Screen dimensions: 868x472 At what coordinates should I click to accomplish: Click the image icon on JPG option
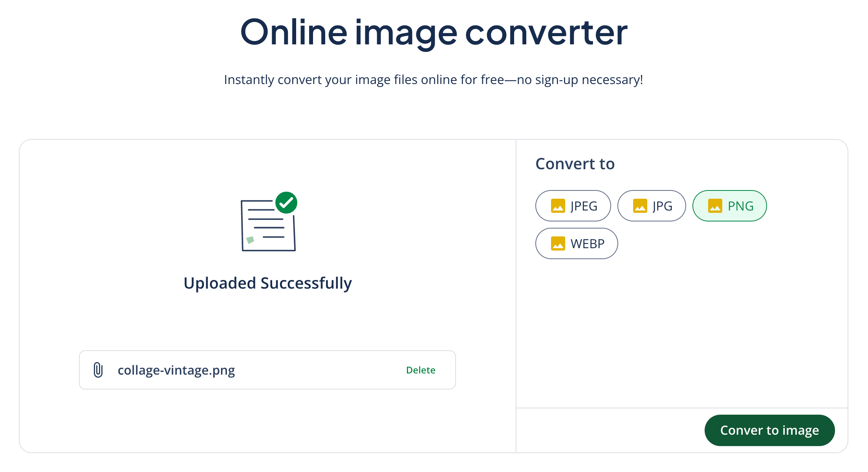pyautogui.click(x=640, y=206)
